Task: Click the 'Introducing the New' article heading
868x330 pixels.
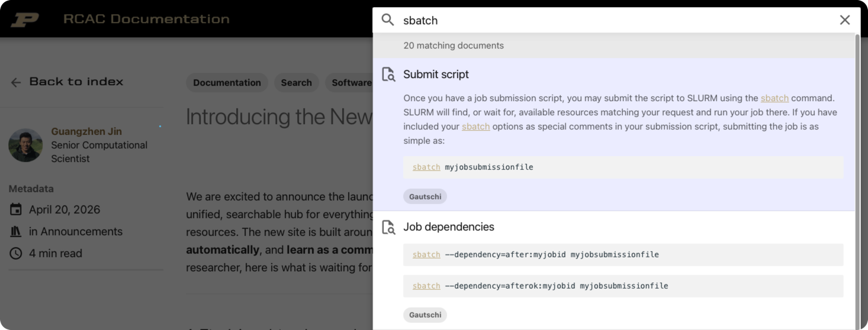Action: click(x=279, y=117)
